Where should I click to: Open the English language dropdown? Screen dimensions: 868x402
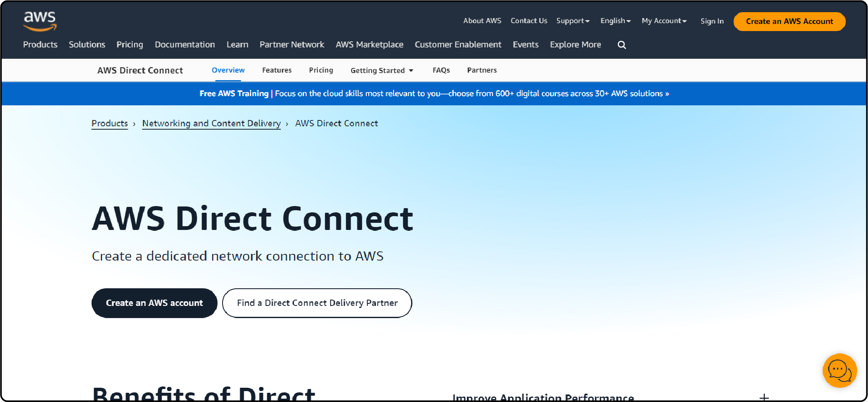(616, 21)
